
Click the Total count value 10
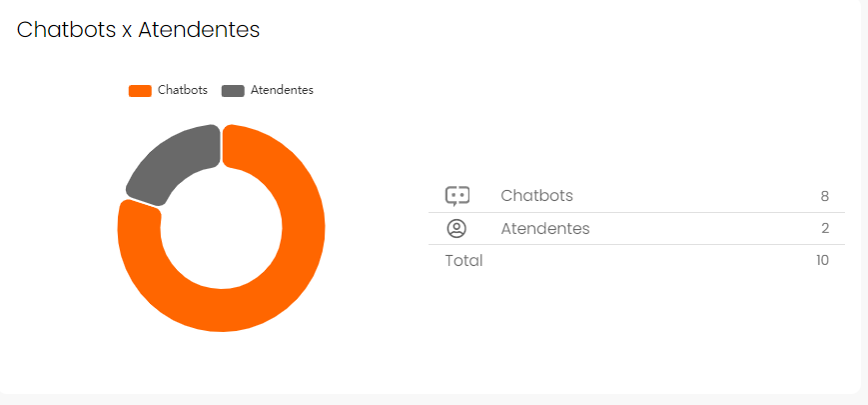(x=822, y=261)
